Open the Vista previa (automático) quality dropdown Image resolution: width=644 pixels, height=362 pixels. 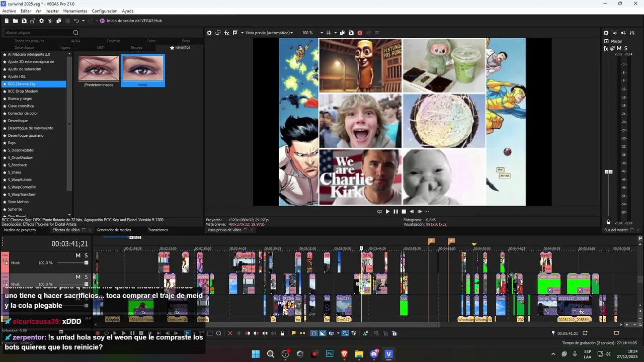269,33
